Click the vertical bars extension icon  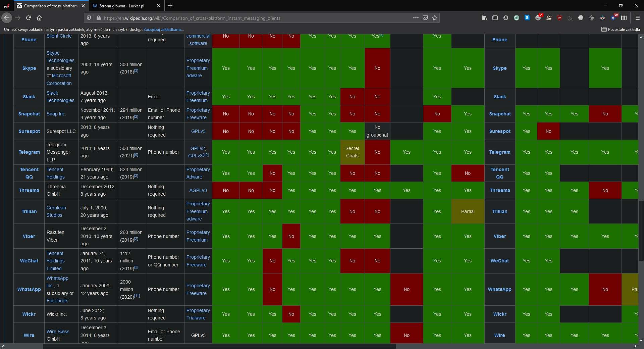pos(624,18)
